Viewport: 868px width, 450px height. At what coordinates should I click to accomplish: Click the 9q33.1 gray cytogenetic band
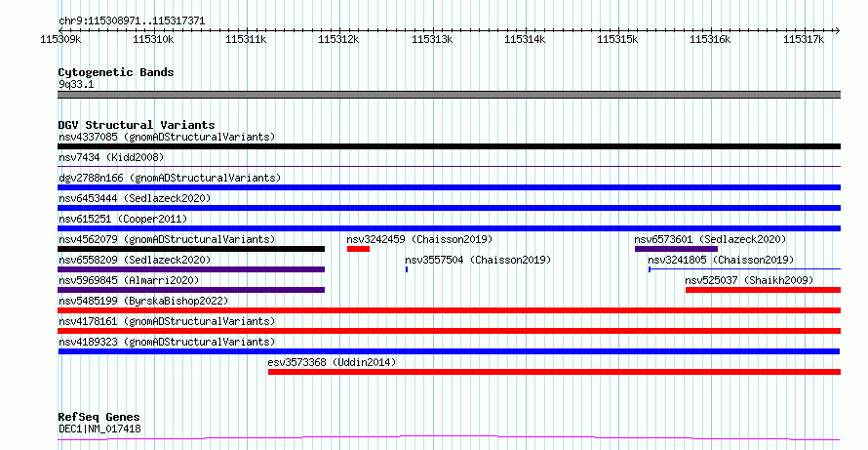click(449, 95)
